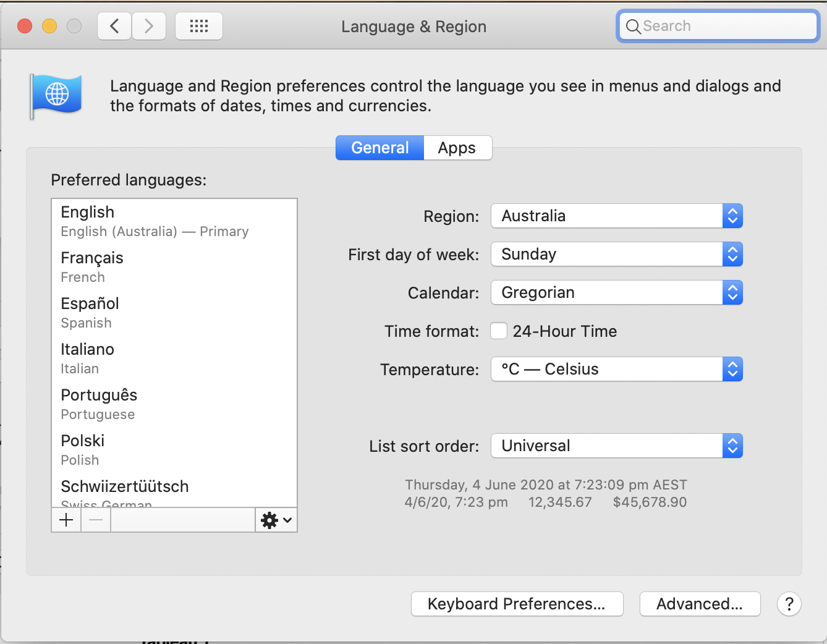The height and width of the screenshot is (644, 827).
Task: Click the Advanced… button
Action: pyautogui.click(x=700, y=604)
